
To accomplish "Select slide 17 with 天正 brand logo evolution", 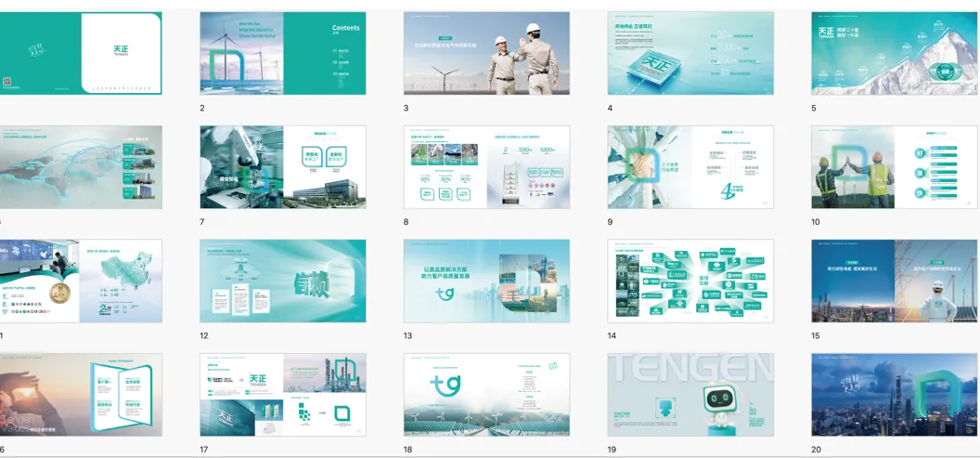I will click(283, 395).
